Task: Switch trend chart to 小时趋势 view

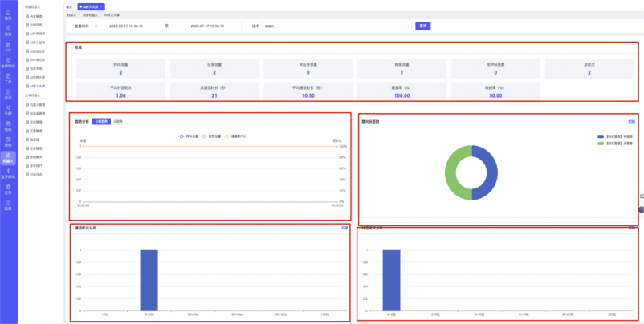Action: (x=100, y=121)
